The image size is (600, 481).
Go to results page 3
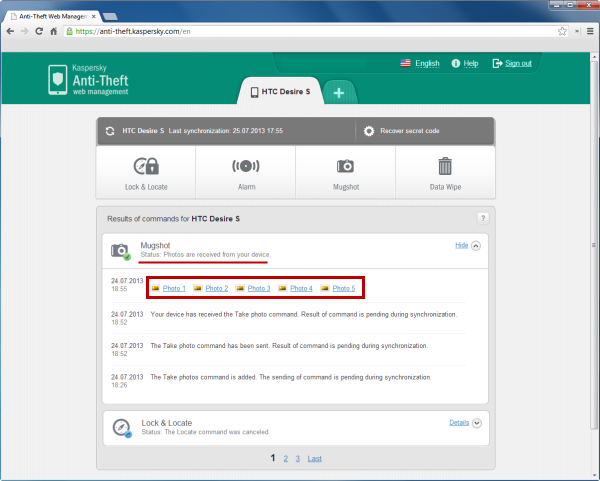[x=297, y=458]
